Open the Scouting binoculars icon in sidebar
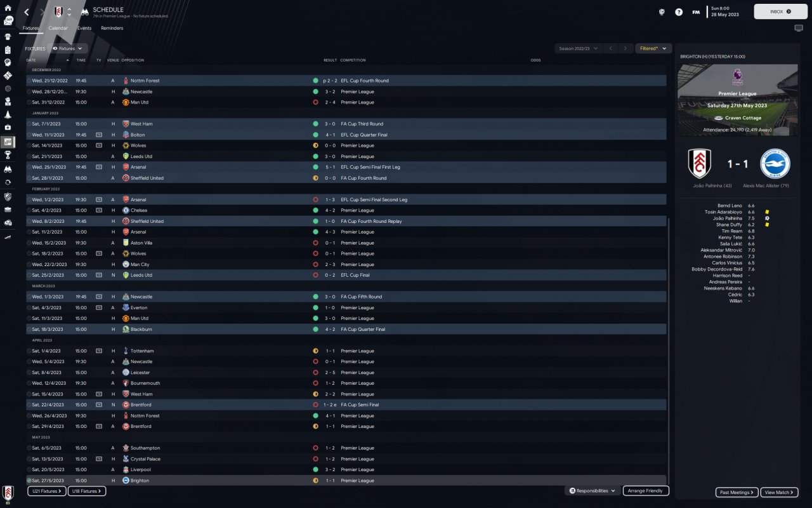 (x=8, y=170)
